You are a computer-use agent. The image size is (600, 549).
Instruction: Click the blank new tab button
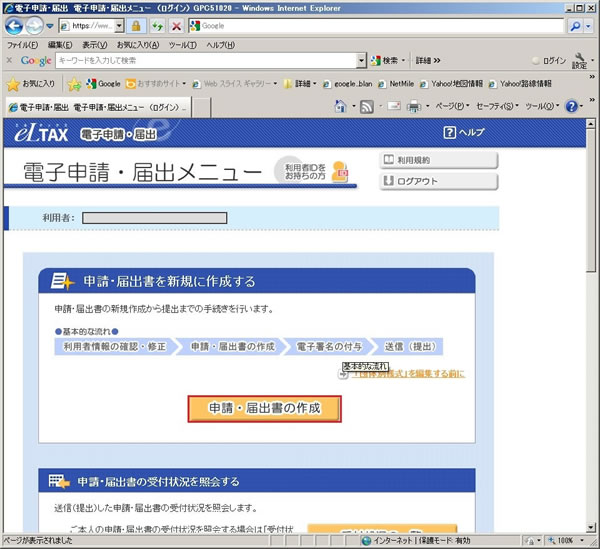tap(201, 108)
